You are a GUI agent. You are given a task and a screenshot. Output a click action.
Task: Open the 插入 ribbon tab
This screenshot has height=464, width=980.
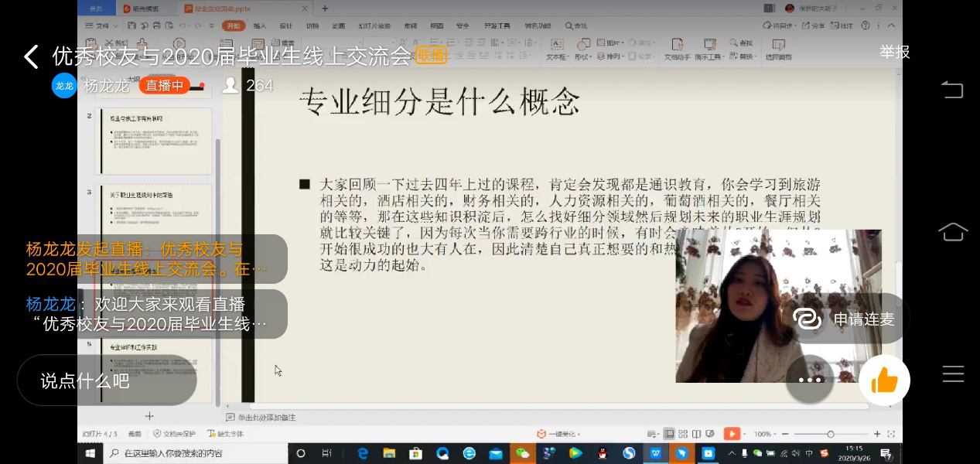tap(260, 26)
